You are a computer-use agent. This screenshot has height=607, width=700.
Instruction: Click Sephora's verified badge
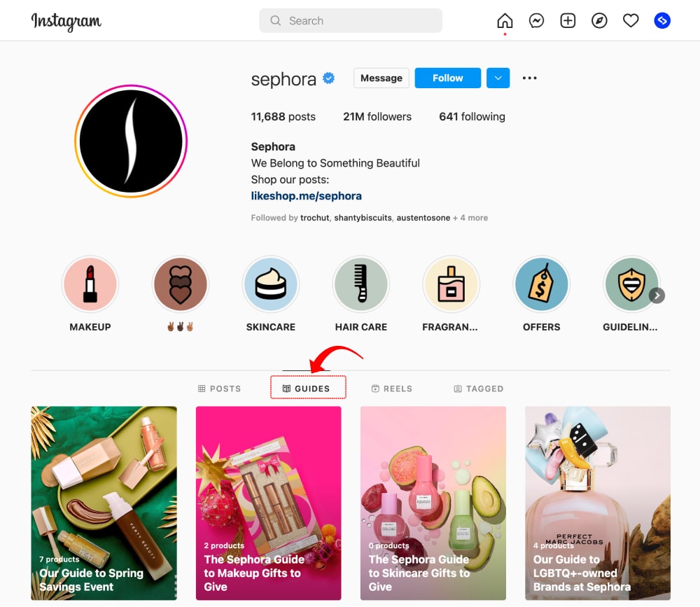[328, 78]
